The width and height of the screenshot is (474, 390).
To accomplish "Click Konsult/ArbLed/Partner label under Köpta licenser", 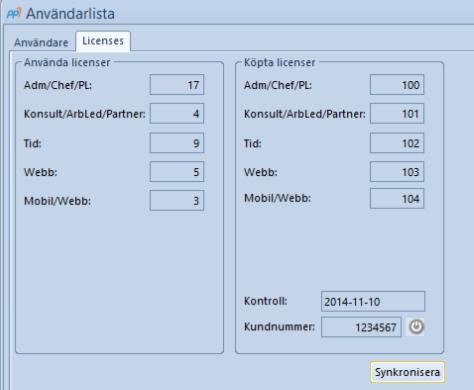I will click(x=305, y=114).
